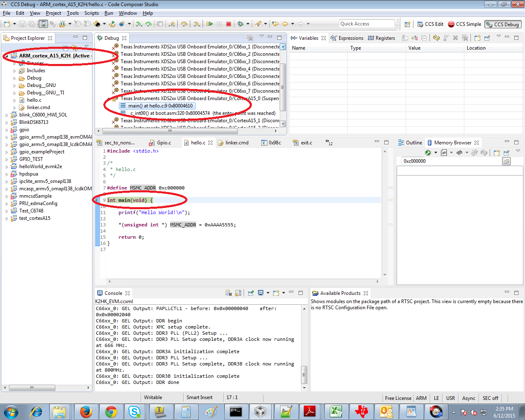The width and height of the screenshot is (525, 420).
Task: Expand the hello.c tree node
Action: [x=15, y=100]
